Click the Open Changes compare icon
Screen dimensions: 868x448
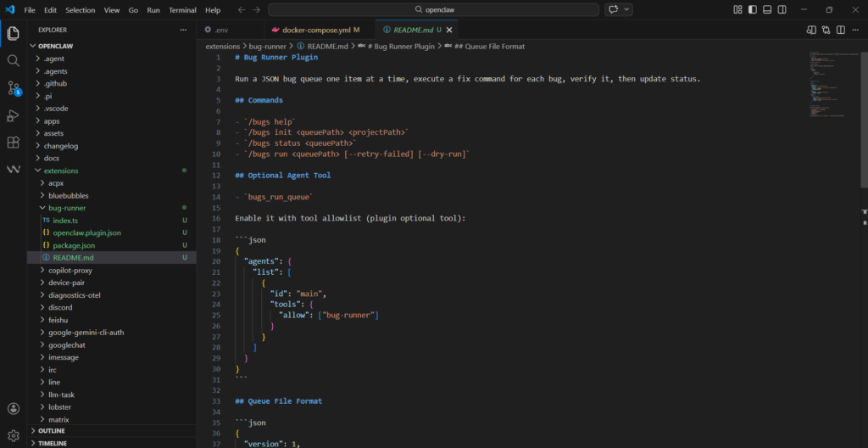tap(826, 30)
